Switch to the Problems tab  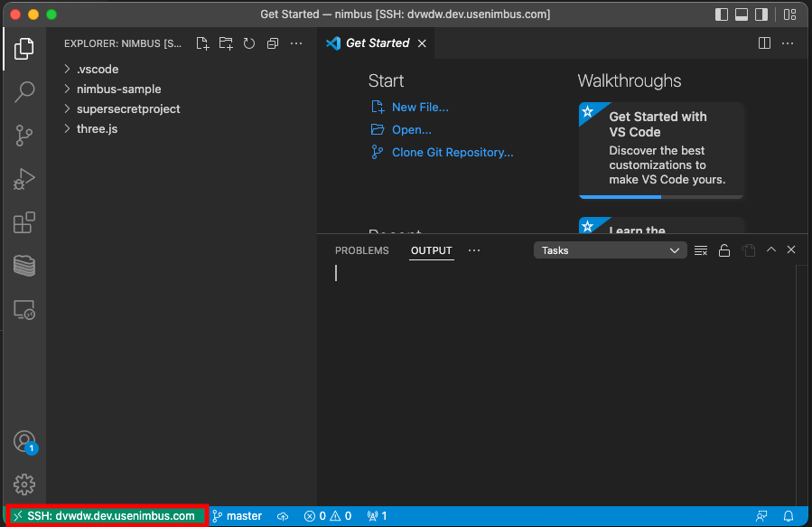pos(362,250)
